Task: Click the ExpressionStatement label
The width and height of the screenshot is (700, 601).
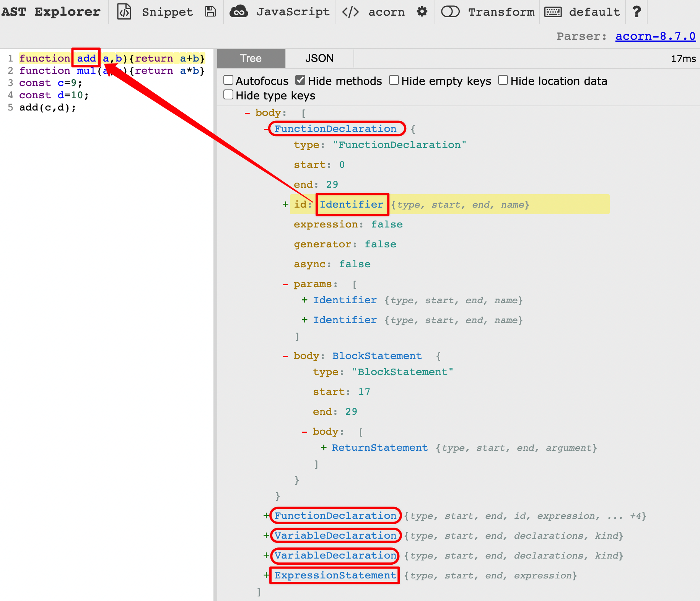Action: 335,575
